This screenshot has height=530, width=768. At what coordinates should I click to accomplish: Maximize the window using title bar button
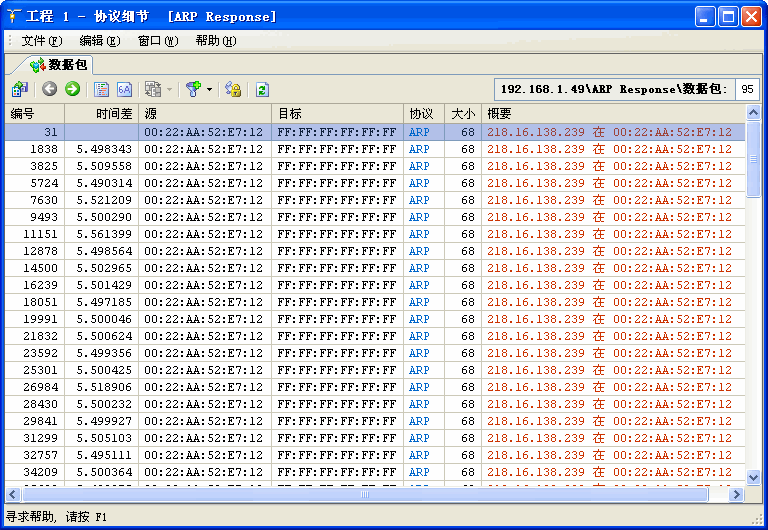coord(728,17)
